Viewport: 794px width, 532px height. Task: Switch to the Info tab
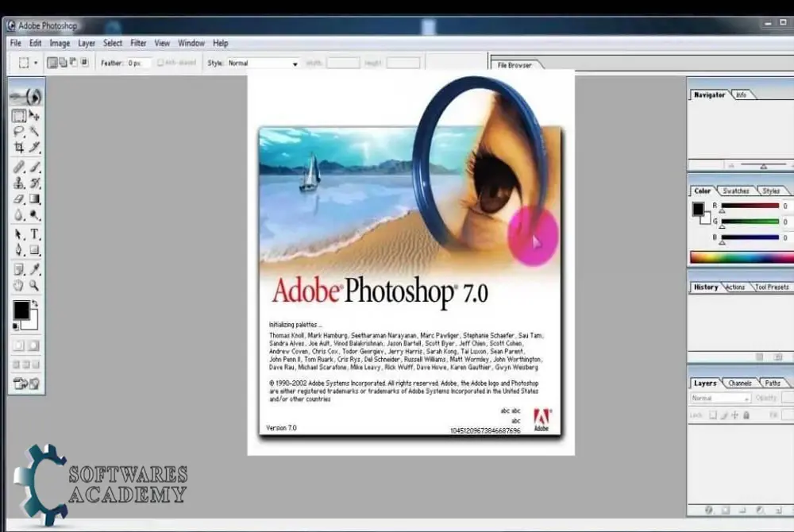742,94
